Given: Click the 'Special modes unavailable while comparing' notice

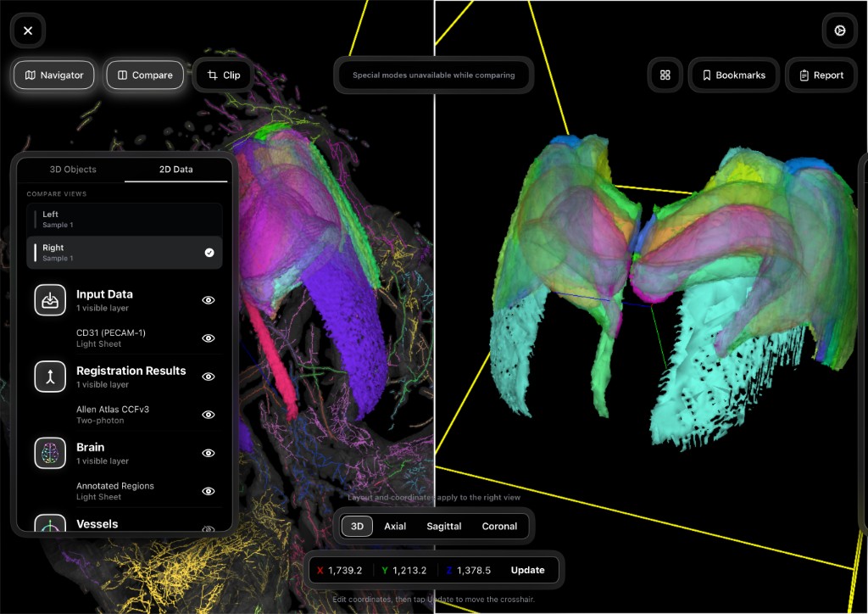Looking at the screenshot, I should point(433,75).
